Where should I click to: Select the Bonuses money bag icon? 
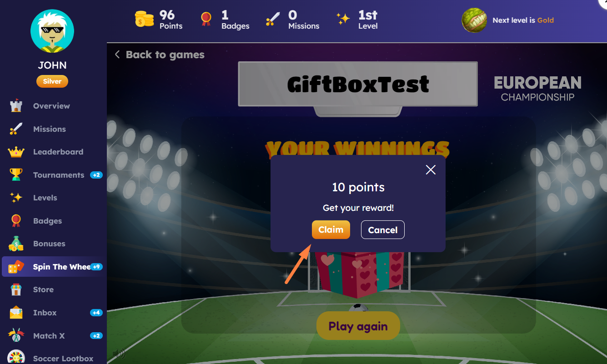16,244
